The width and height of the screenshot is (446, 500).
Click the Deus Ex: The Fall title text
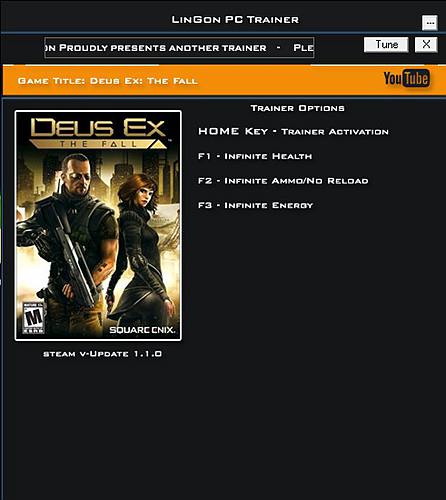pos(144,81)
